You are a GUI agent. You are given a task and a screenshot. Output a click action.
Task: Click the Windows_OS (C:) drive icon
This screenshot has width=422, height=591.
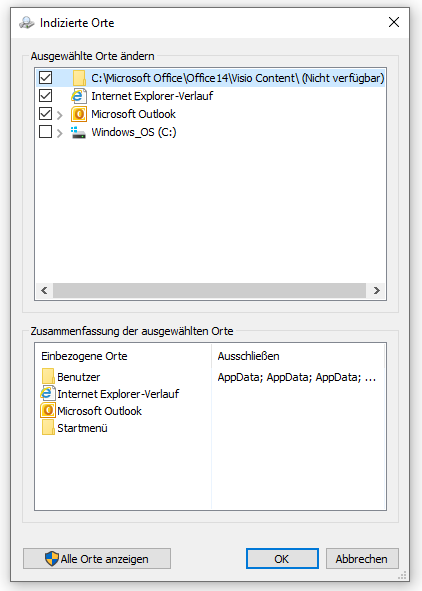[79, 132]
